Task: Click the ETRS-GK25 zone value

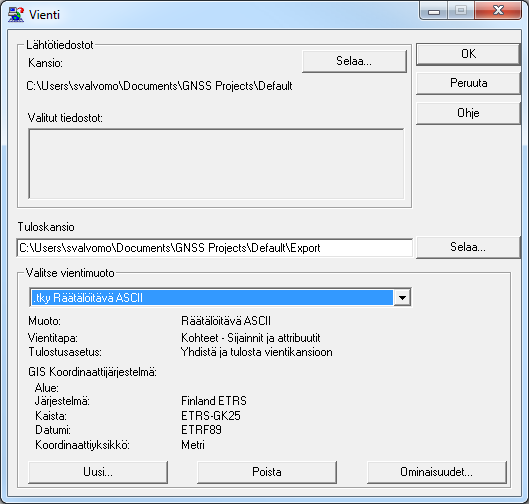Action: [x=211, y=416]
